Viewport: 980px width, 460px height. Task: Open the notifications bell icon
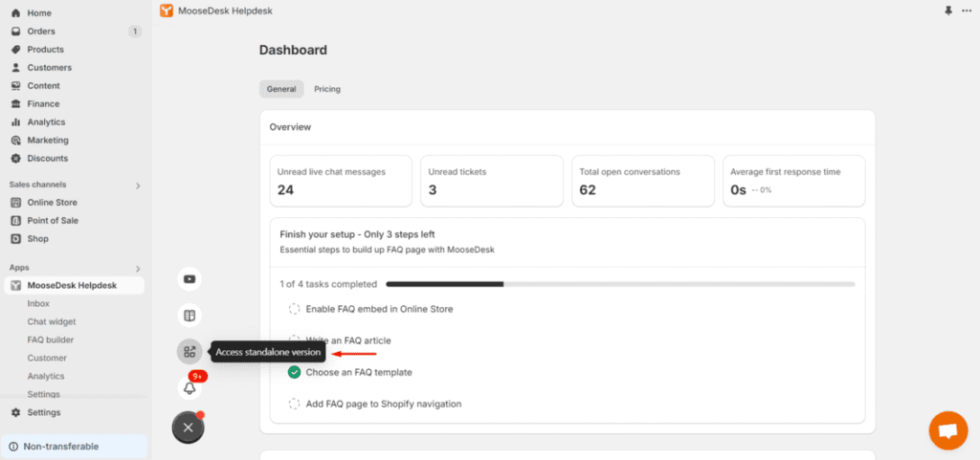[x=189, y=388]
